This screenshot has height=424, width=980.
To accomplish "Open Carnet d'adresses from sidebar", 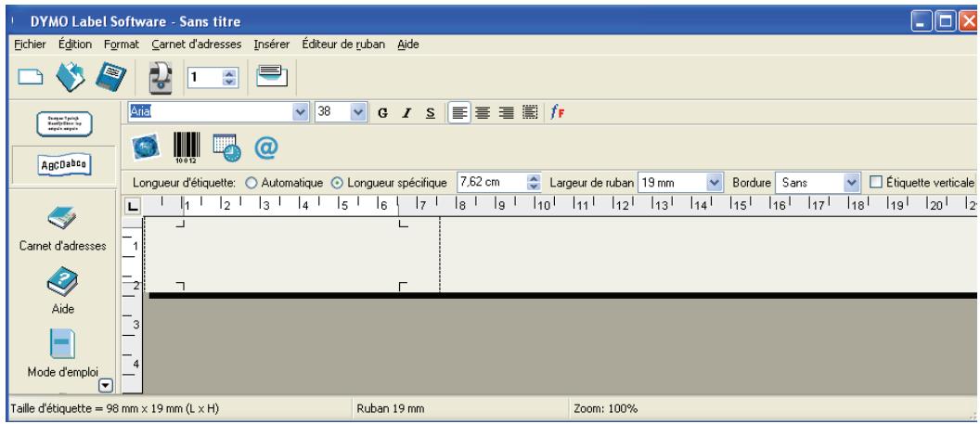I will (62, 228).
